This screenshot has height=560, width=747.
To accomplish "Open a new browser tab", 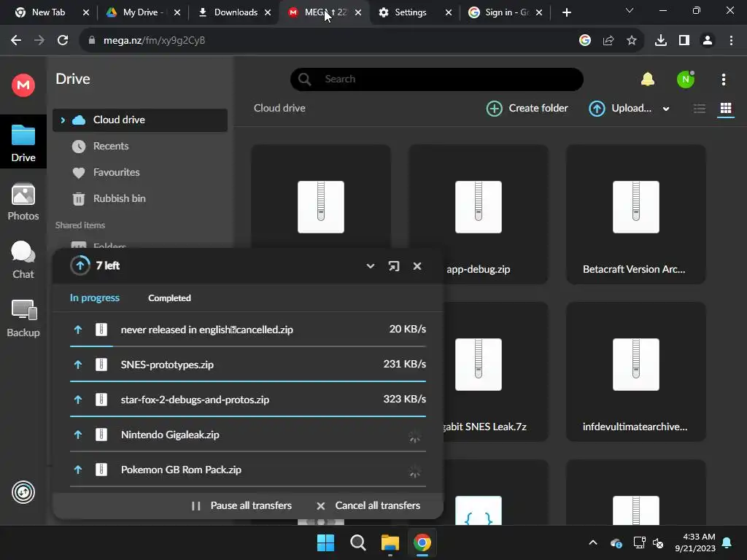I will pyautogui.click(x=566, y=12).
